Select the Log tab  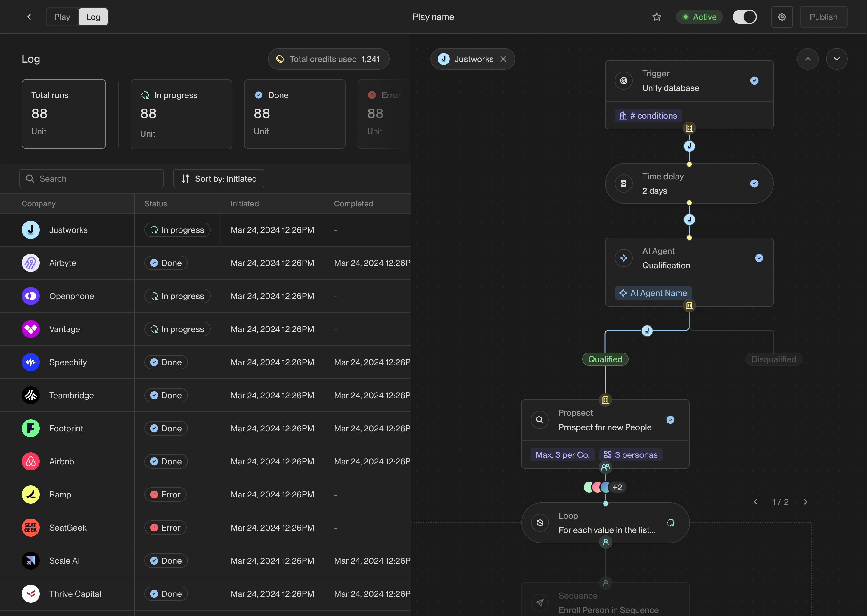click(x=93, y=17)
